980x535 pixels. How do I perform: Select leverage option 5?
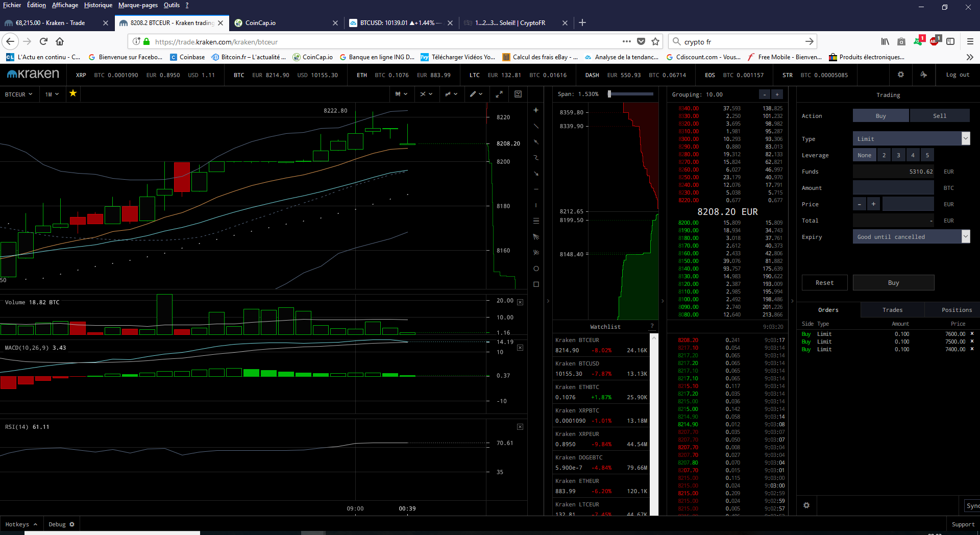click(x=927, y=155)
